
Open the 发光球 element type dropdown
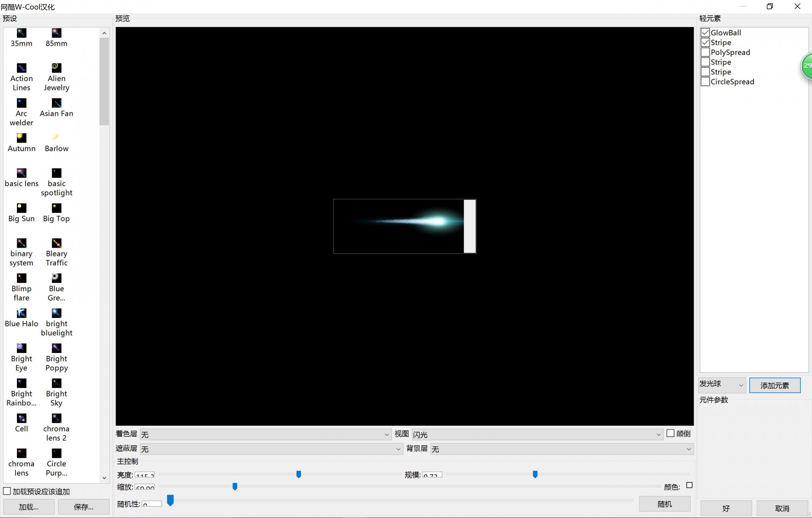click(721, 385)
